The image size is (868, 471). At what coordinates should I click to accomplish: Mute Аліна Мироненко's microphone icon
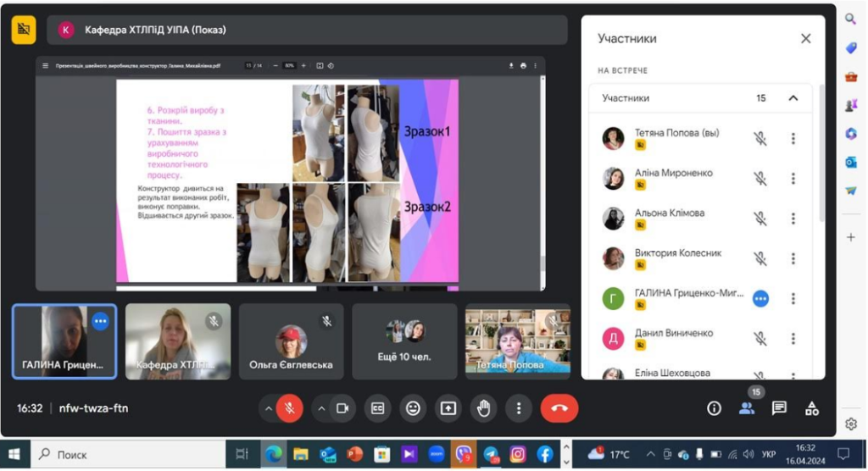(760, 178)
